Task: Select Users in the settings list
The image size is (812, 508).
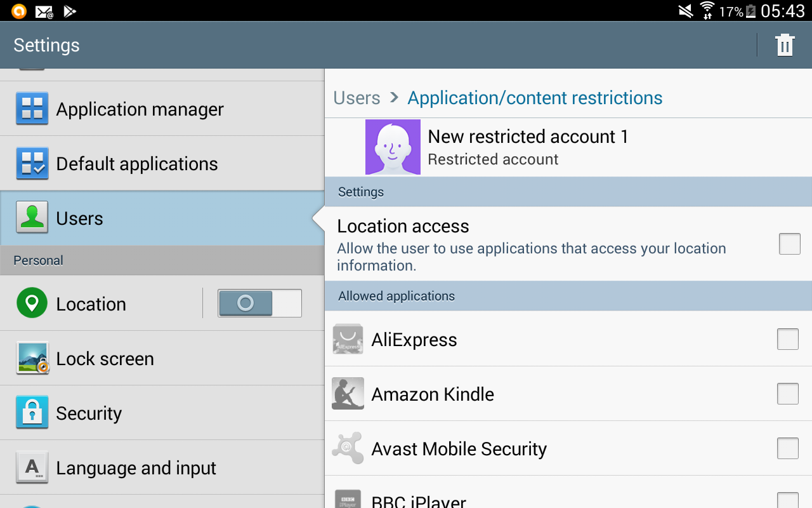Action: coord(162,218)
